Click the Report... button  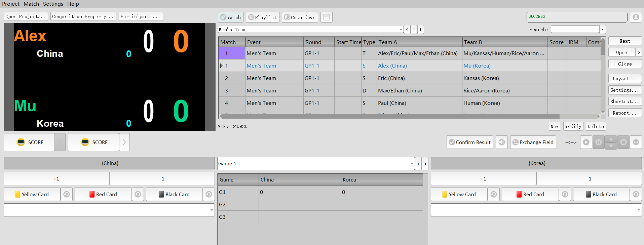click(x=624, y=113)
